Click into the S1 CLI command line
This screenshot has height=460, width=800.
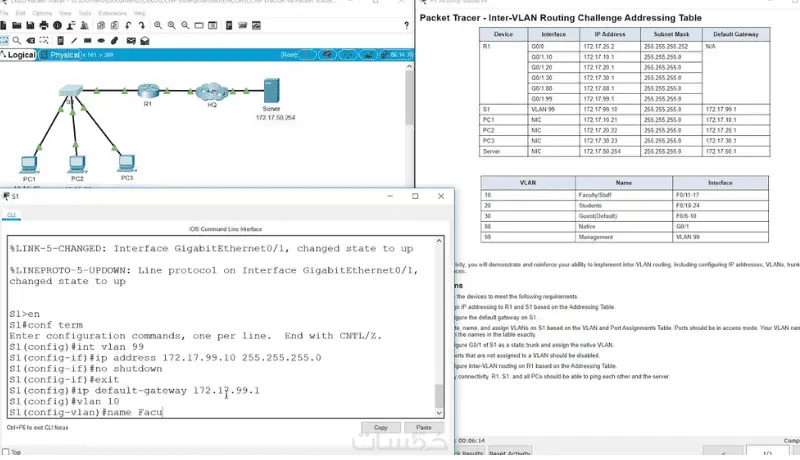tap(222, 412)
